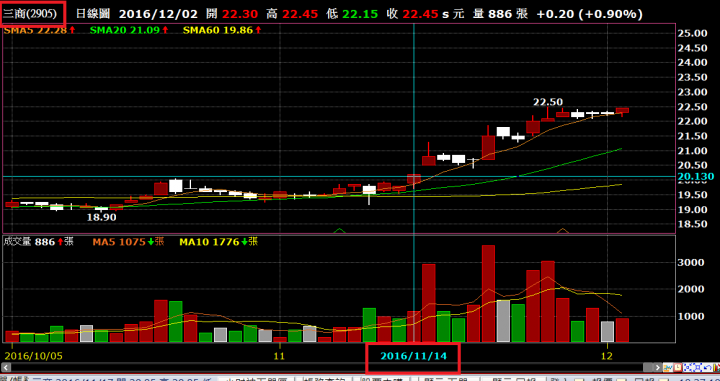Click the opening price 開 22.30 in the header
This screenshot has width=720, height=381.
tap(232, 14)
